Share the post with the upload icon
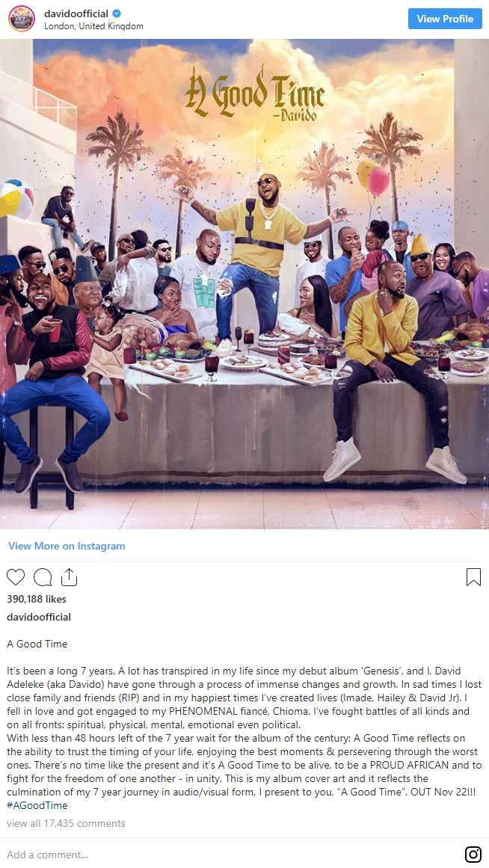 click(x=69, y=576)
